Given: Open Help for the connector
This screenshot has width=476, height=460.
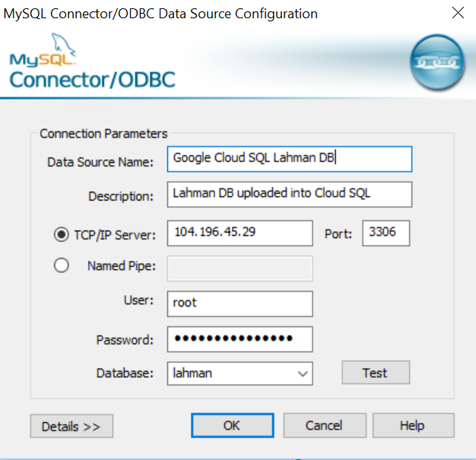Looking at the screenshot, I should 413,426.
